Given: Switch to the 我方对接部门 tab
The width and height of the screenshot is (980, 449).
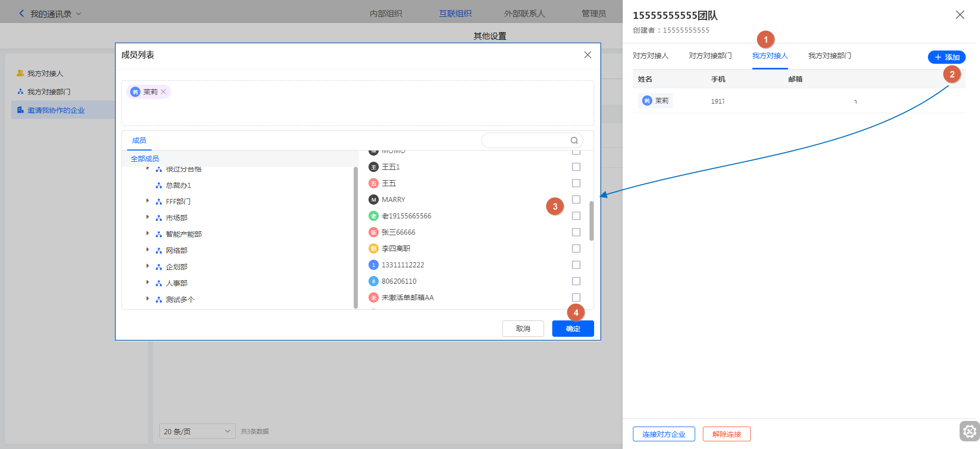Looking at the screenshot, I should [x=829, y=56].
